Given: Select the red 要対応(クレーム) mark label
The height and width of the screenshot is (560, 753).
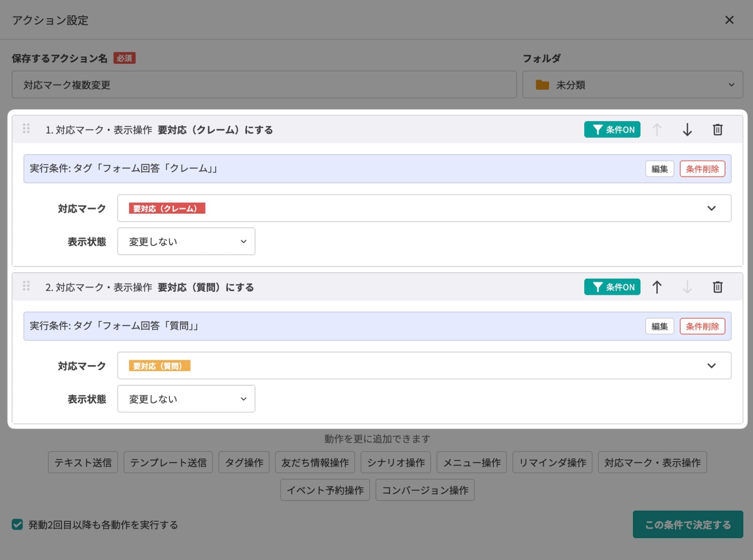Looking at the screenshot, I should 167,208.
